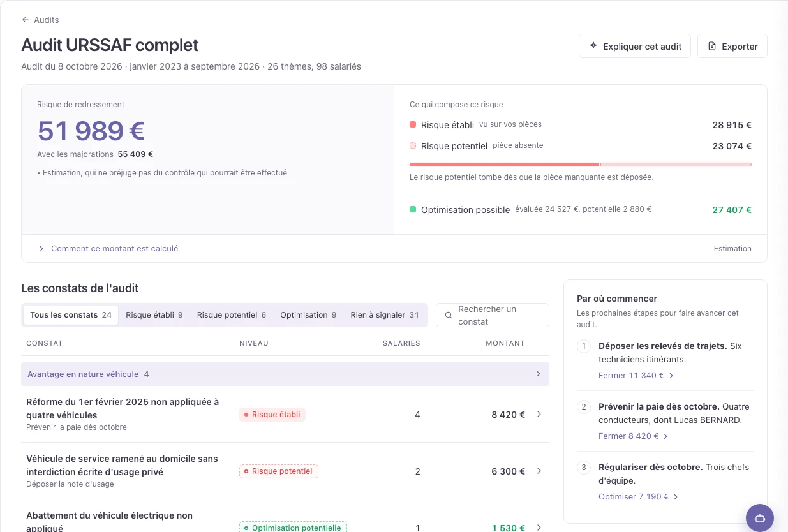Click chevron on the 6 300 € row
This screenshot has height=532, width=788.
[539, 471]
